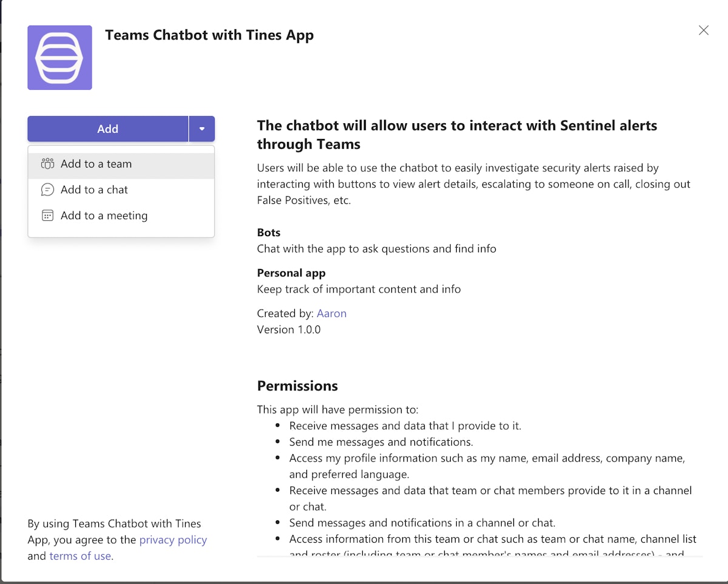This screenshot has width=728, height=584.
Task: Click the calendar icon beside Add to a meeting
Action: [x=47, y=216]
